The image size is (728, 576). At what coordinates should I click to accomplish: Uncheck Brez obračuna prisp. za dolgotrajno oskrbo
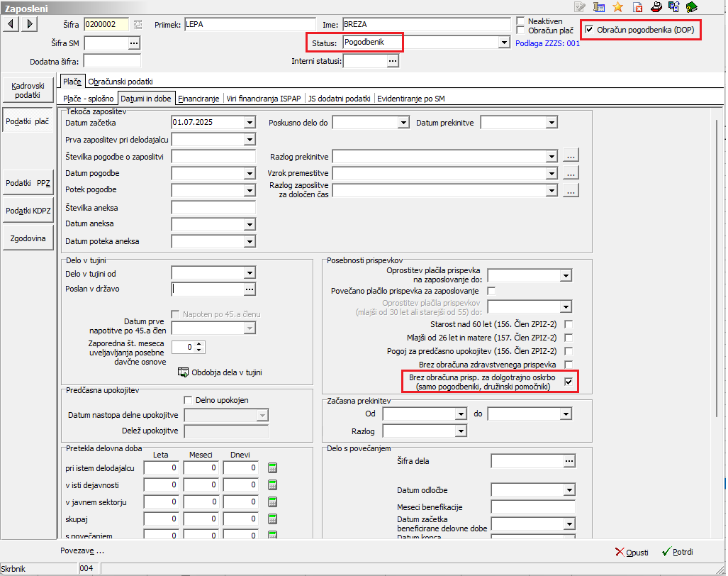[569, 382]
